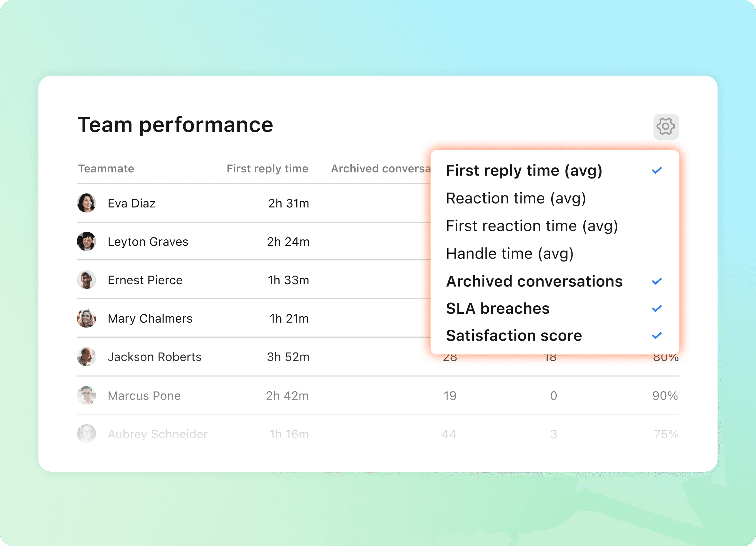
Task: Sort by First reply time column header
Action: pyautogui.click(x=267, y=169)
